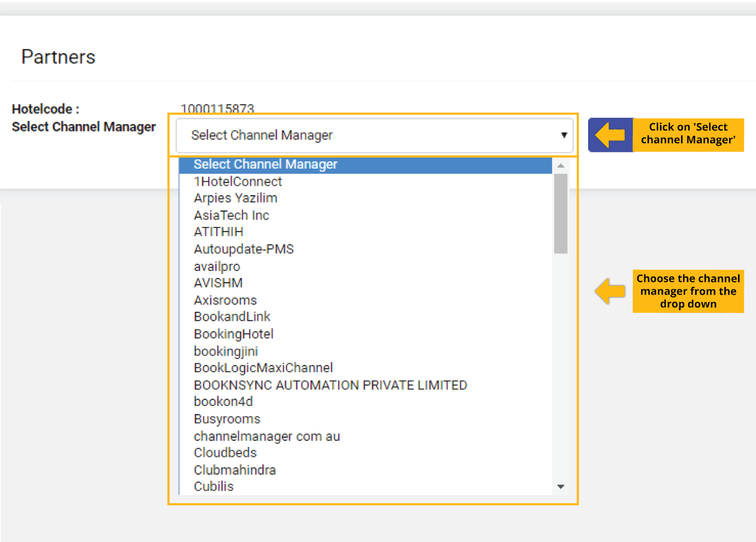Screen dimensions: 756x542
Task: Choose Cloudbeds as the channel manager
Action: [x=225, y=452]
